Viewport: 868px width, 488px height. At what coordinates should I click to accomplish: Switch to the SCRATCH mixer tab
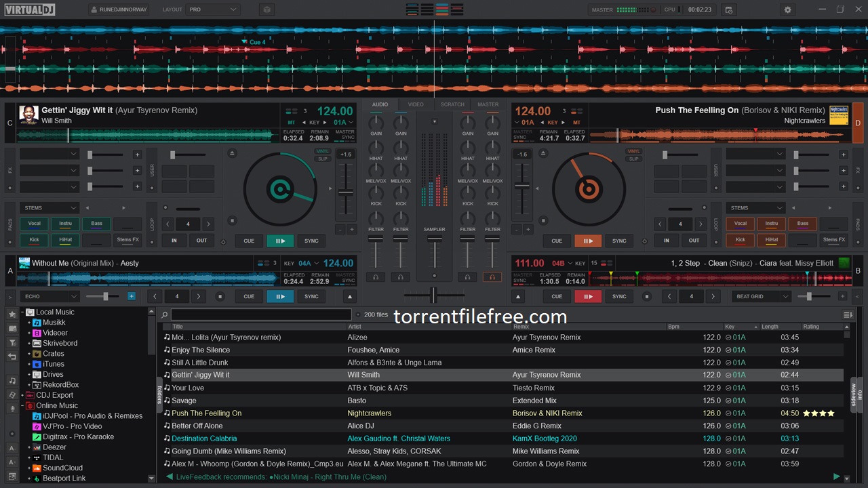(452, 104)
